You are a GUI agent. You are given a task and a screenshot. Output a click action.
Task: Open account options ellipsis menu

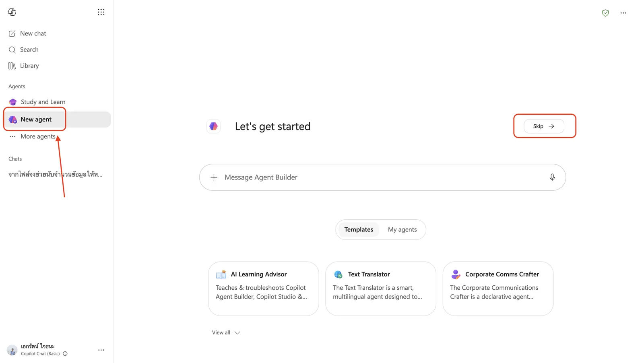(x=101, y=350)
